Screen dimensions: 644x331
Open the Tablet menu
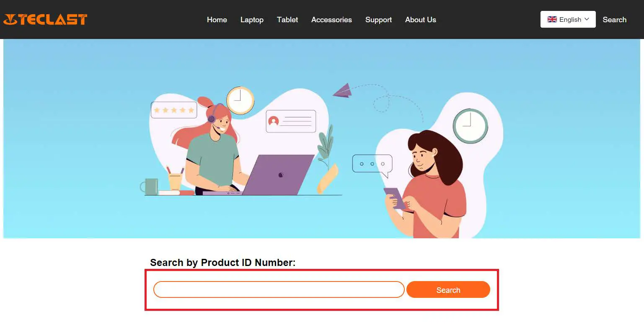click(287, 20)
